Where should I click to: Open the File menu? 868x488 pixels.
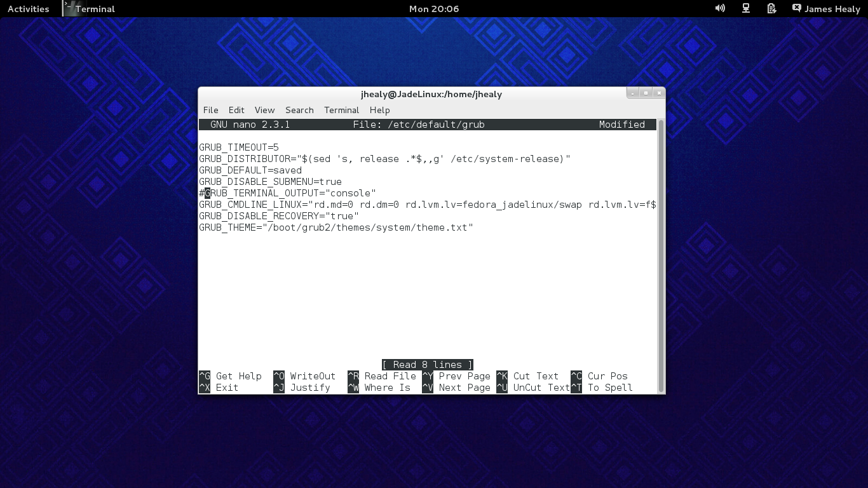[210, 110]
